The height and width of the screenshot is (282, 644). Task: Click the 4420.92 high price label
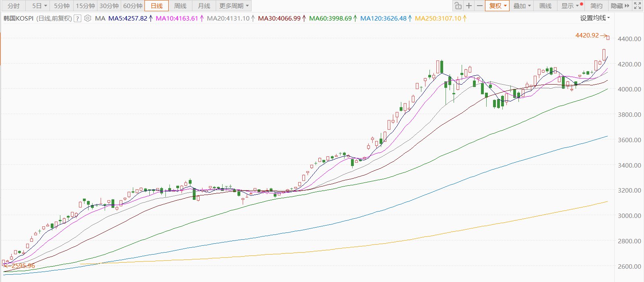click(587, 35)
